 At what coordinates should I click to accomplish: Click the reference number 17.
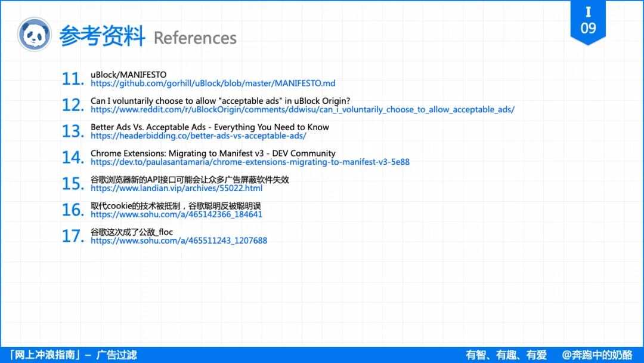pos(73,236)
